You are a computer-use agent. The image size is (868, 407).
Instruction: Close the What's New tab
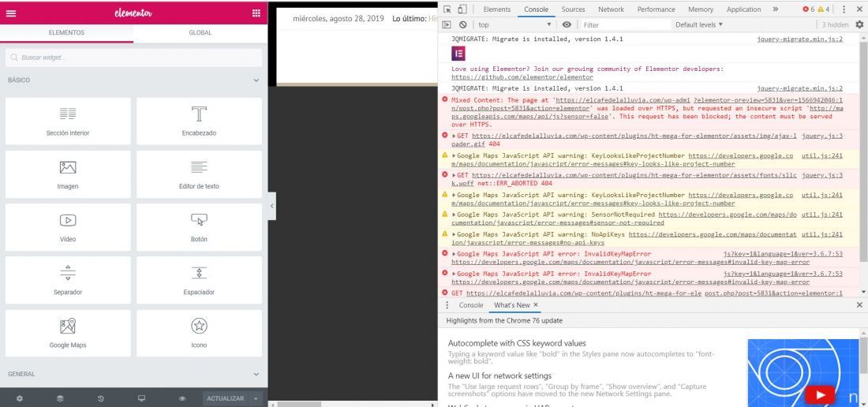[x=536, y=305]
